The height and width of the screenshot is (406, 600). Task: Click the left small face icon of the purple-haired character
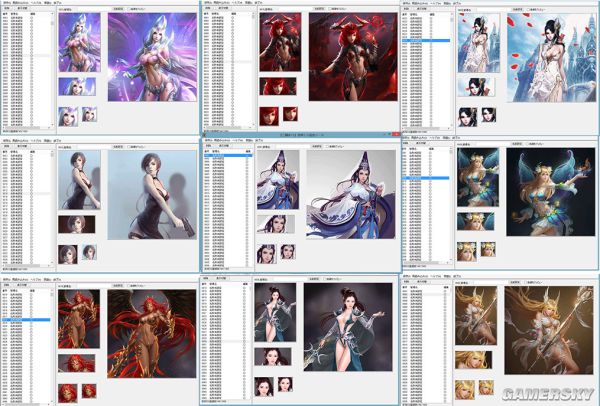(67, 115)
